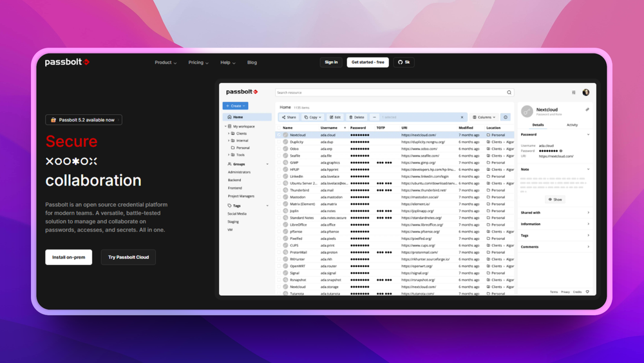Viewport: 644px width, 363px height.
Task: Go to Home in the sidebar
Action: point(247,117)
